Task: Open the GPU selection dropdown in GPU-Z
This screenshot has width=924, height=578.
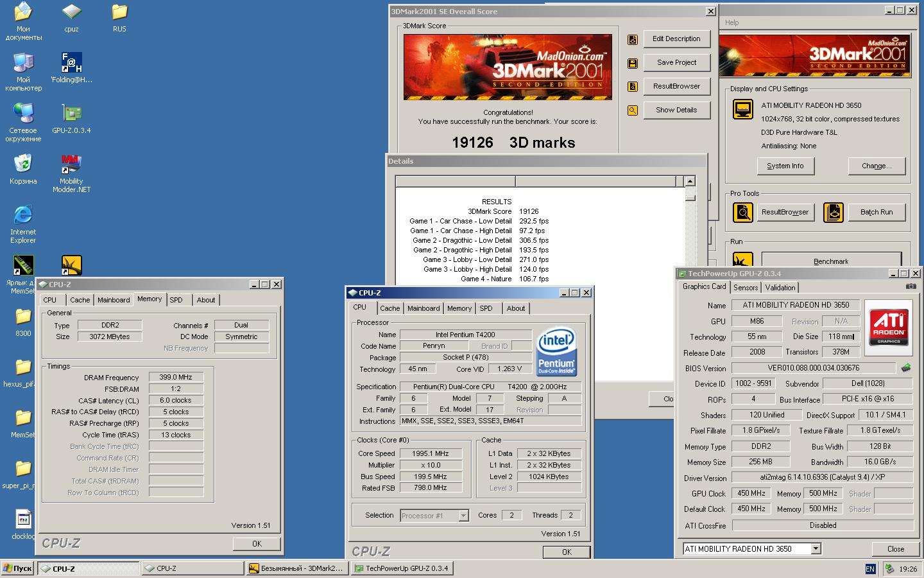Action: (816, 548)
